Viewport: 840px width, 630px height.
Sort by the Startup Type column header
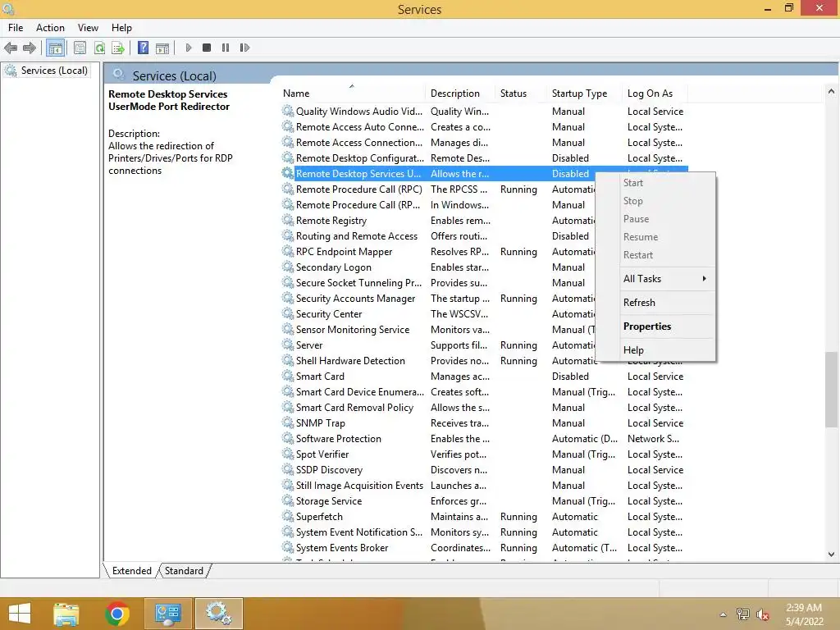tap(585, 94)
